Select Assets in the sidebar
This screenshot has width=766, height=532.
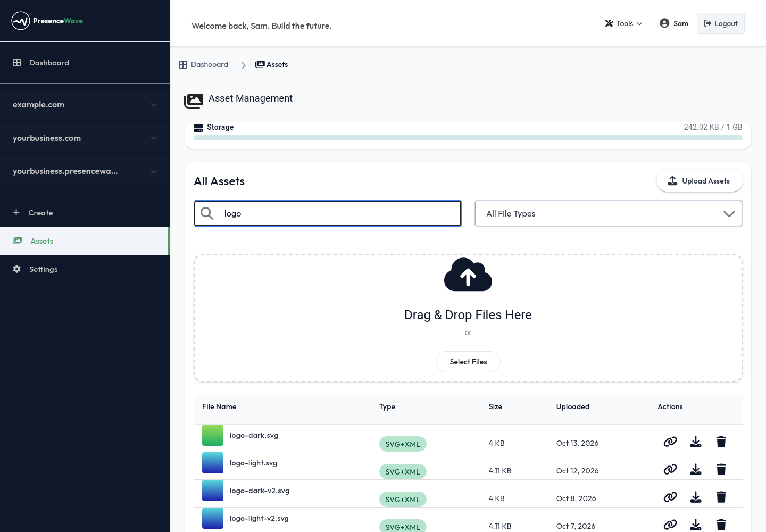85,241
